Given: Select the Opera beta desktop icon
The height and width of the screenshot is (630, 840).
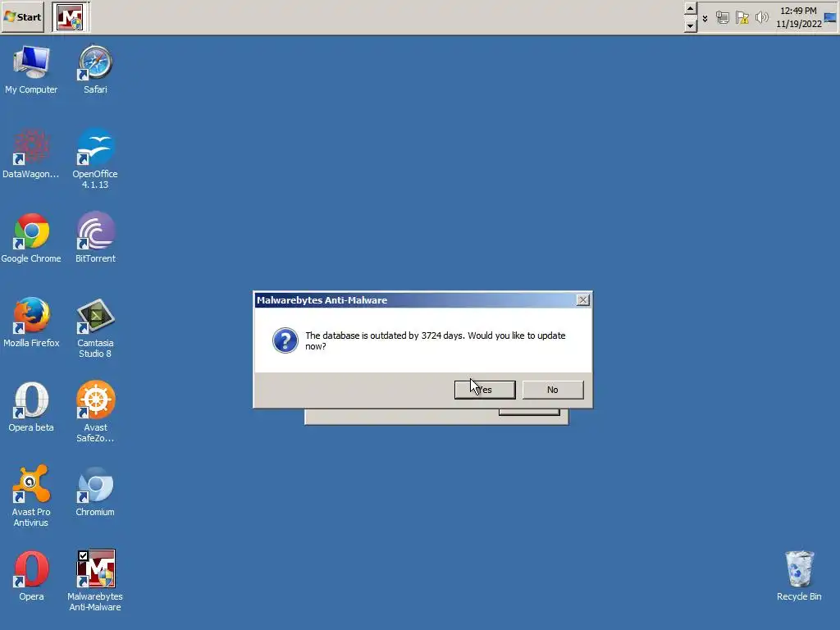Looking at the screenshot, I should coord(31,407).
